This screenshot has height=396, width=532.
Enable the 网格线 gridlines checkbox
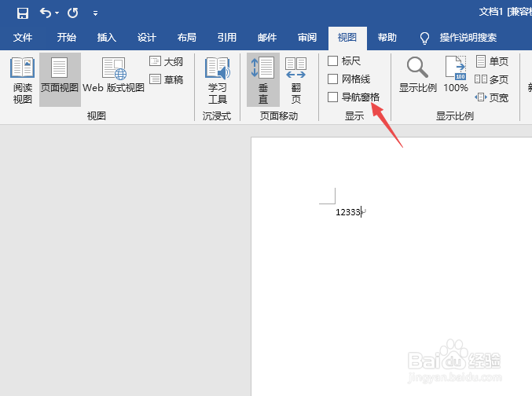[333, 79]
